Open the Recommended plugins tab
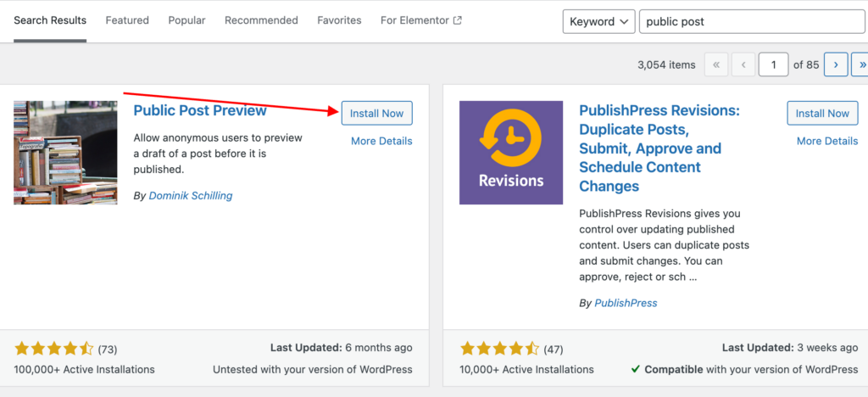The width and height of the screenshot is (868, 397). click(261, 20)
